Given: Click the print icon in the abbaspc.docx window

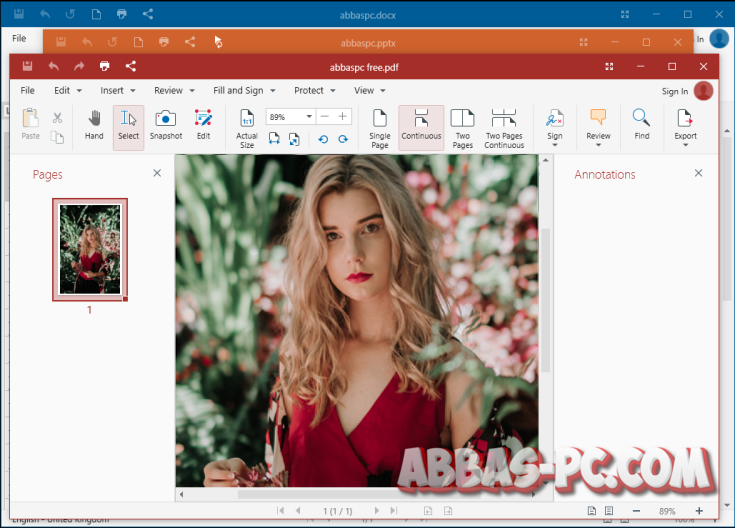Looking at the screenshot, I should point(122,14).
